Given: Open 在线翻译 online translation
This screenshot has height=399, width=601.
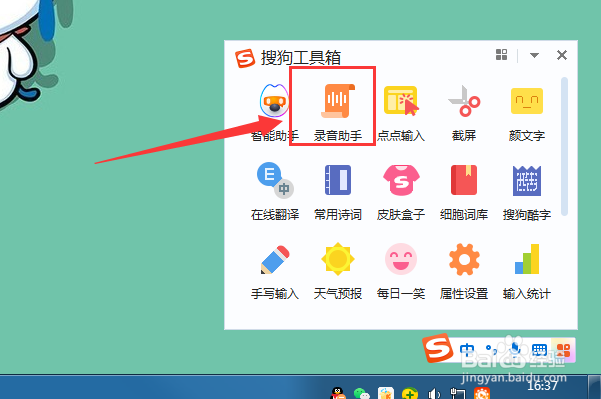Looking at the screenshot, I should (275, 191).
